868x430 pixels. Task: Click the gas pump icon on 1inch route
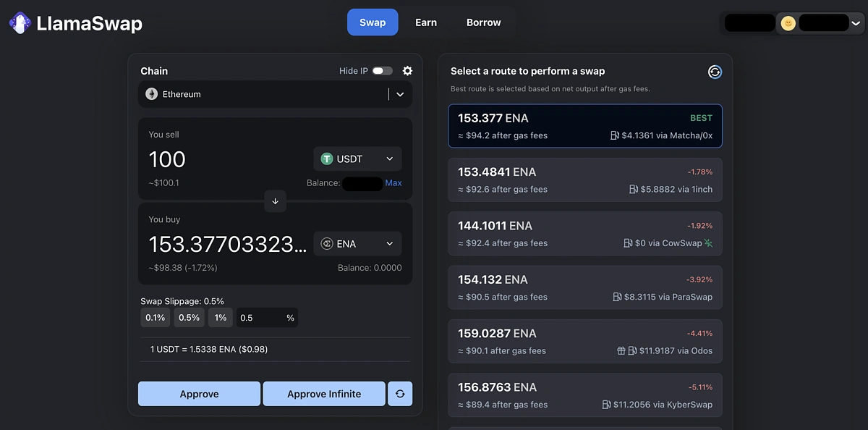634,190
